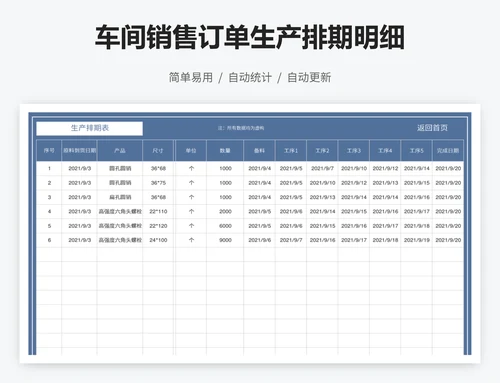This screenshot has width=500, height=383.
Task: Click the arrival date 2021/9/3 in row 5
Action: pyautogui.click(x=79, y=226)
